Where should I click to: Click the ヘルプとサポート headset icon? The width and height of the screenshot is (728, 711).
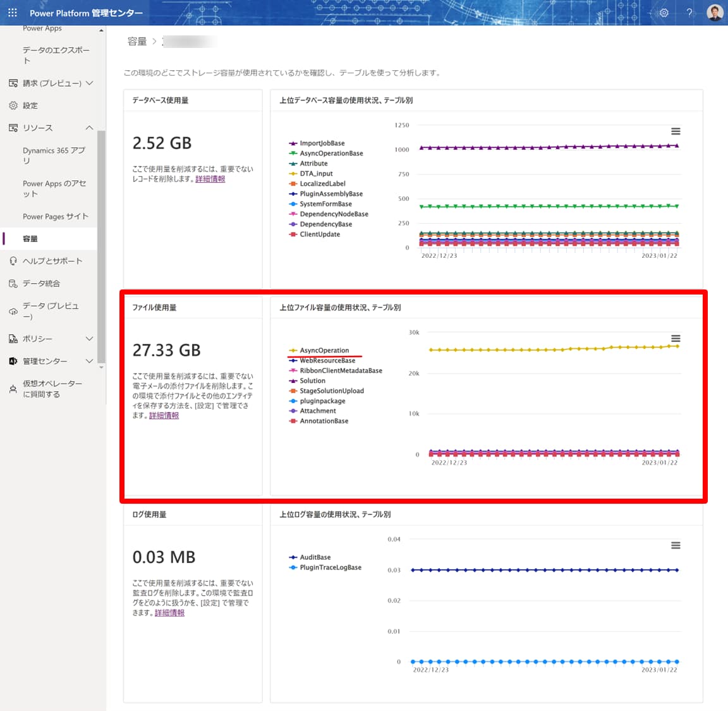coord(13,261)
